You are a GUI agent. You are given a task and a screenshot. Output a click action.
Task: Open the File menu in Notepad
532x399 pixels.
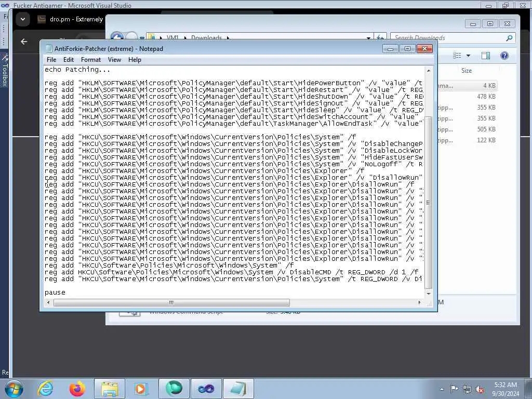51,60
